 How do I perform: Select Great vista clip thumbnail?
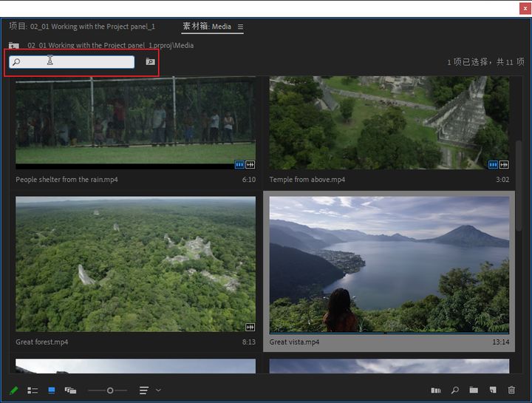click(389, 265)
